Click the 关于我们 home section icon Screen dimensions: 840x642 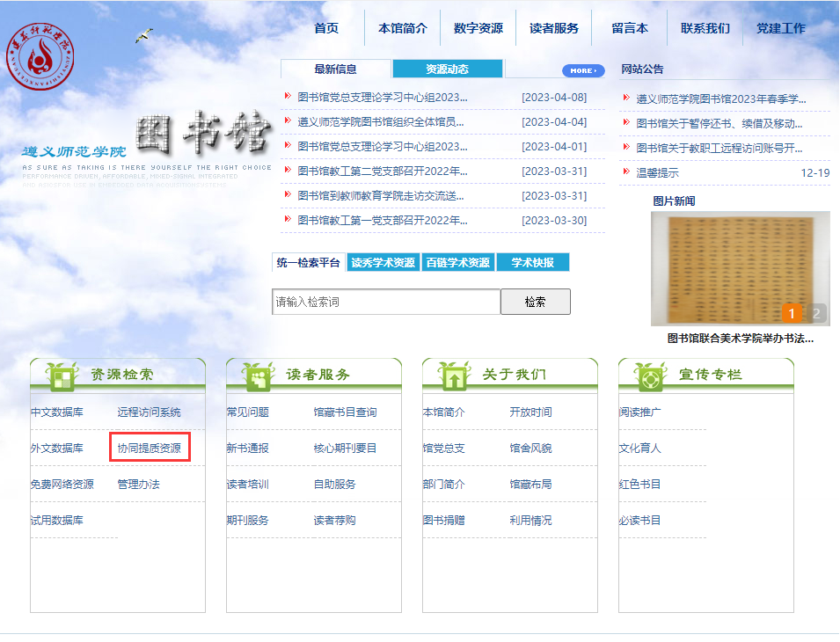click(453, 376)
